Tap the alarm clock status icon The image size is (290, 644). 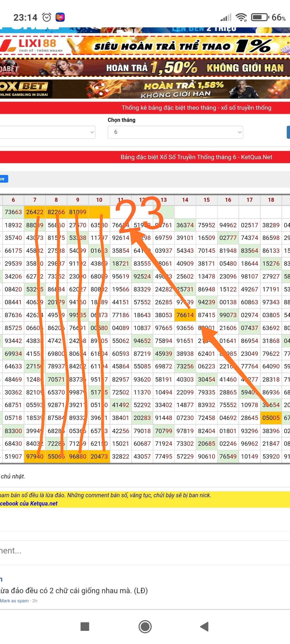tap(47, 17)
